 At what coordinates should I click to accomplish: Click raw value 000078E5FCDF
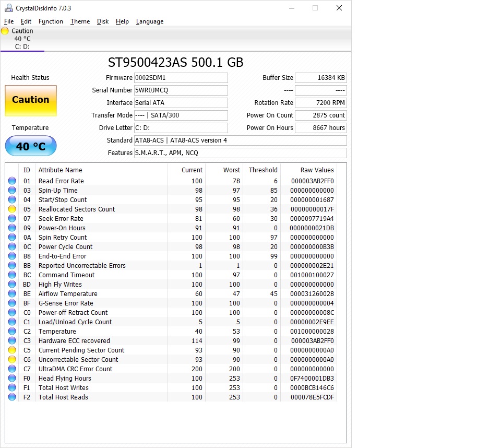[x=312, y=397]
